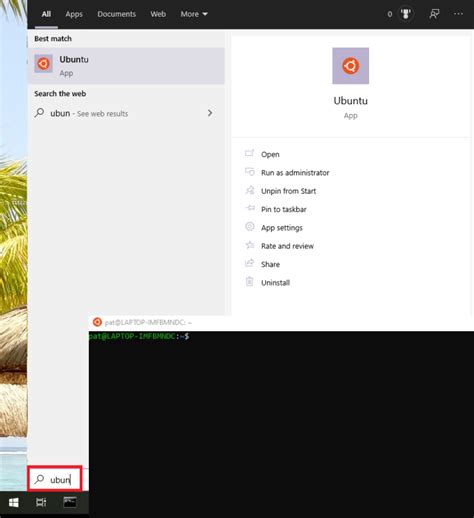Click the rewards points count 0
Image resolution: width=474 pixels, height=518 pixels.
pos(390,14)
